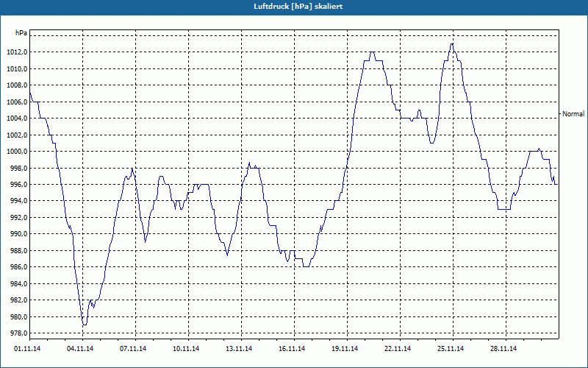Click the 04.11.14 date label
The image size is (588, 368).
coord(80,349)
